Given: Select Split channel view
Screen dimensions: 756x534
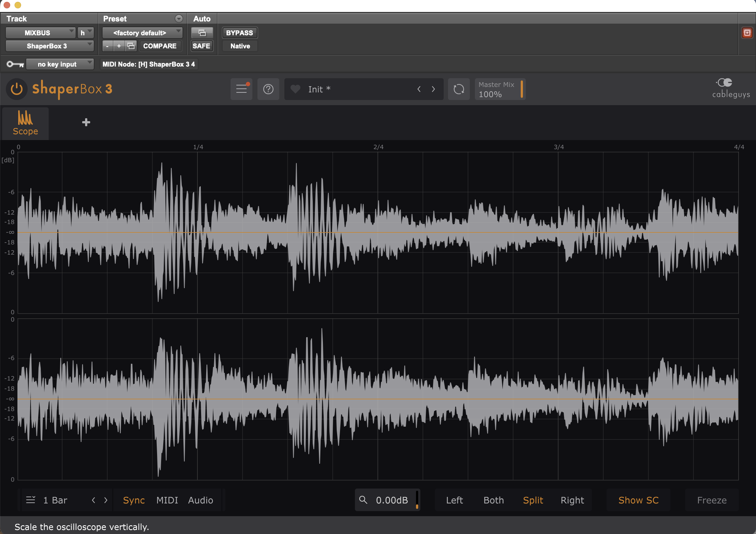Looking at the screenshot, I should 533,500.
